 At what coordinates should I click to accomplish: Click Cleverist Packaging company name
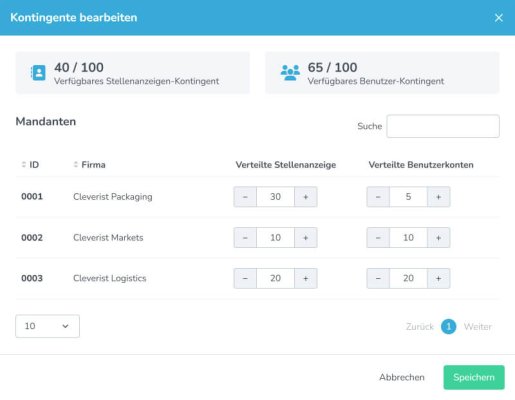(113, 197)
